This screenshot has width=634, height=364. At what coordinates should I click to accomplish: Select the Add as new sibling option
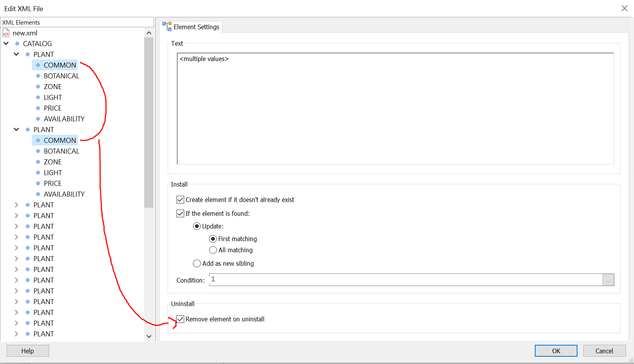[197, 263]
